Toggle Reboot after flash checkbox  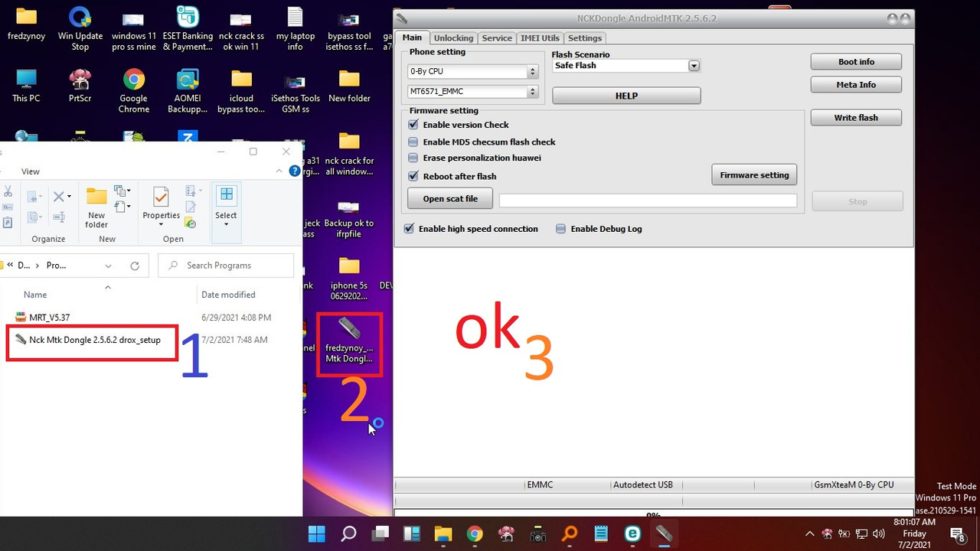(413, 176)
